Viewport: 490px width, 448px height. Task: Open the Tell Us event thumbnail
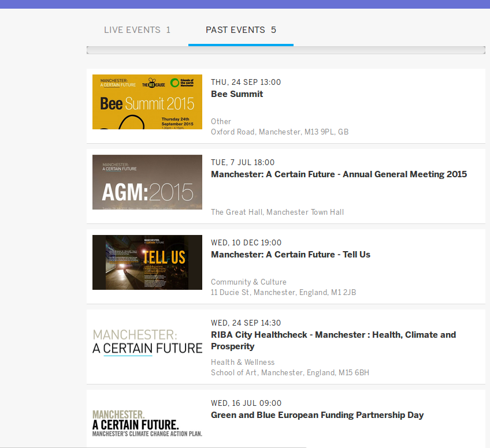point(147,262)
